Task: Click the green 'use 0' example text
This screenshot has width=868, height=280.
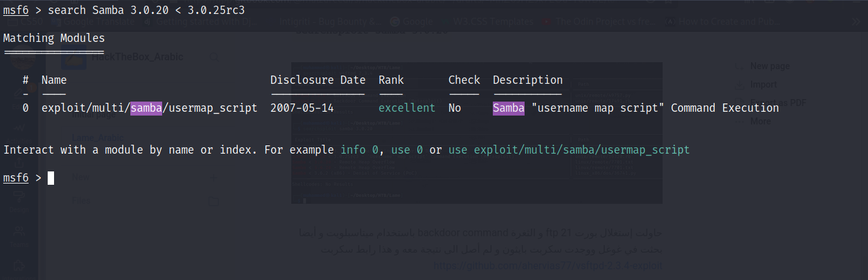Action: [407, 150]
